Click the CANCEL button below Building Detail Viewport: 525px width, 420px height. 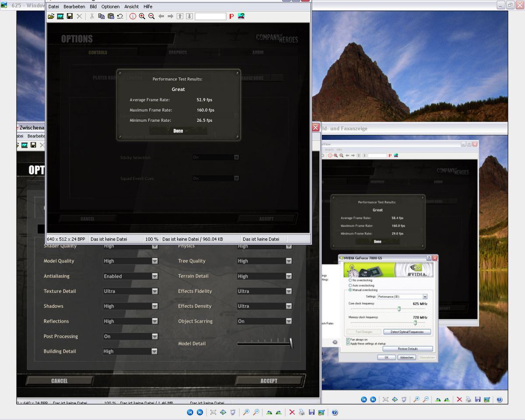coord(59,381)
